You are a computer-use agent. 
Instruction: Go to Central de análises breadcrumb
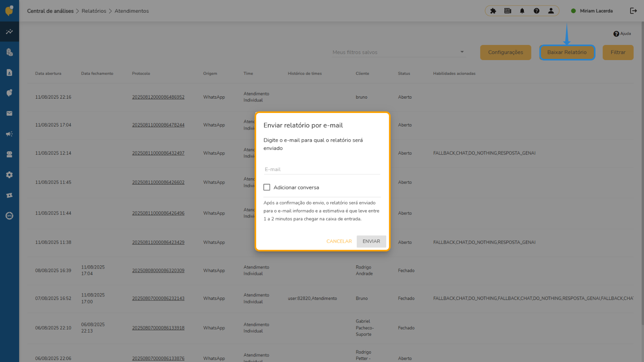(50, 11)
